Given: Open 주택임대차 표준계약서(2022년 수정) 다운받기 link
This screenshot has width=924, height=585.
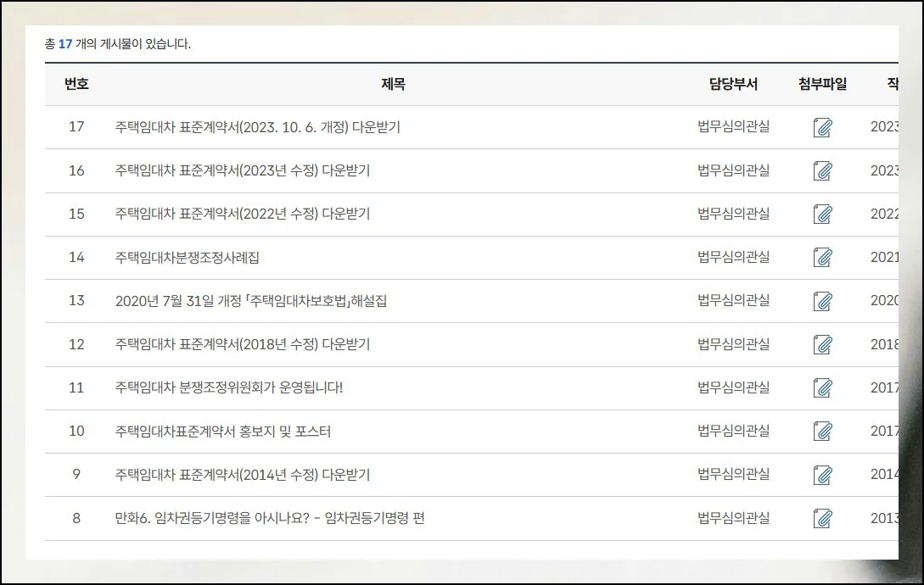Looking at the screenshot, I should pyautogui.click(x=242, y=214).
